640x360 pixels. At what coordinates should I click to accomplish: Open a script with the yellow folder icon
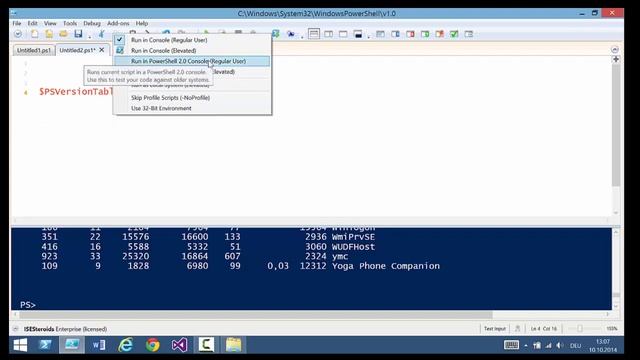[x=63, y=34]
